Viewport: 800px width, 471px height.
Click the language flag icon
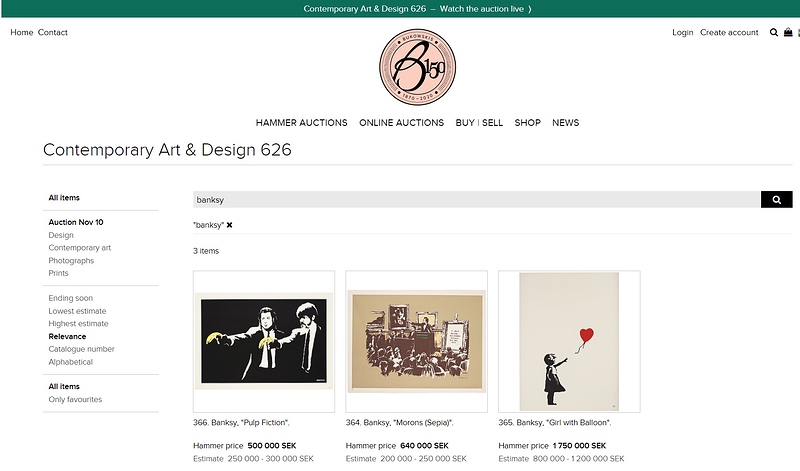tap(797, 33)
